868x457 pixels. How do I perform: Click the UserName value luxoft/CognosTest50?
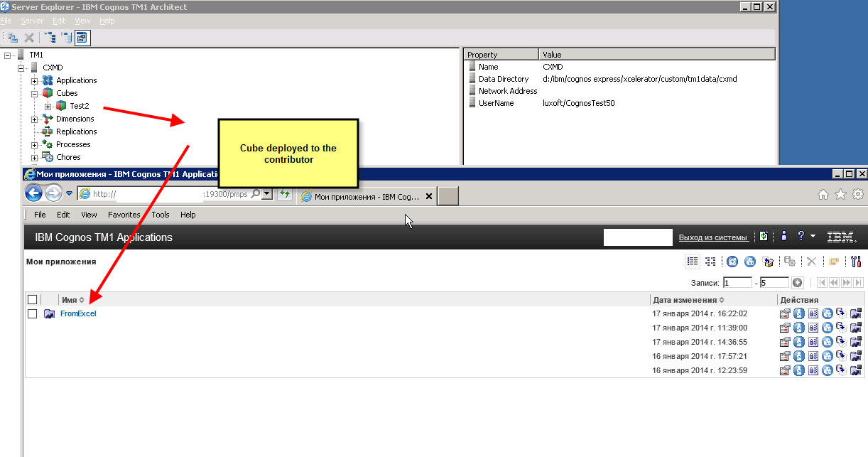point(578,103)
